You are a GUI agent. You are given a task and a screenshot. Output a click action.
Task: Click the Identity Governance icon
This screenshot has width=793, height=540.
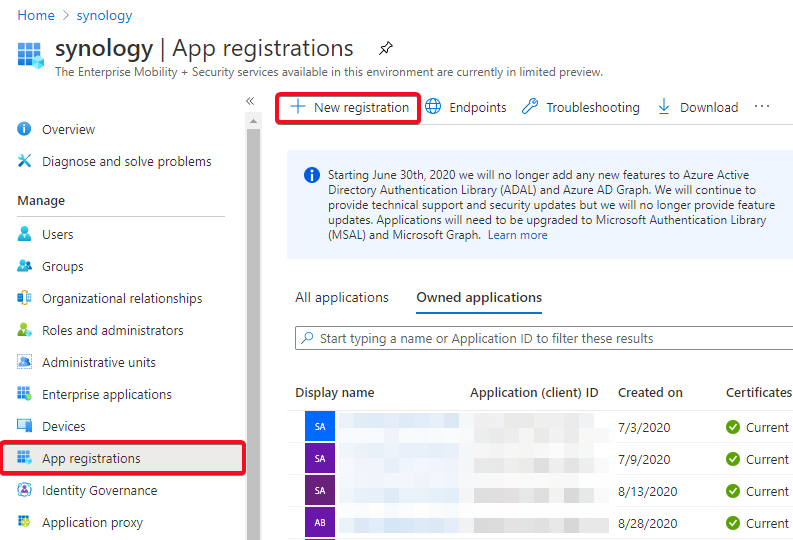(24, 489)
